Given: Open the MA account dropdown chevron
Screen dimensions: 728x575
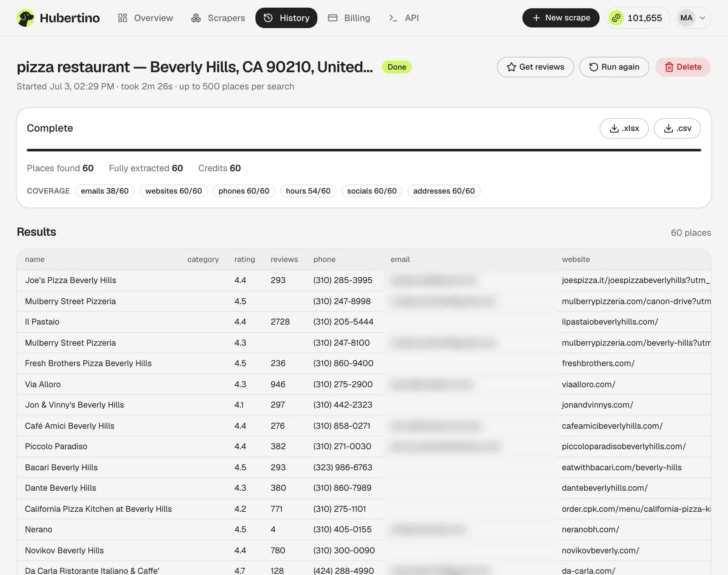Looking at the screenshot, I should (x=703, y=18).
